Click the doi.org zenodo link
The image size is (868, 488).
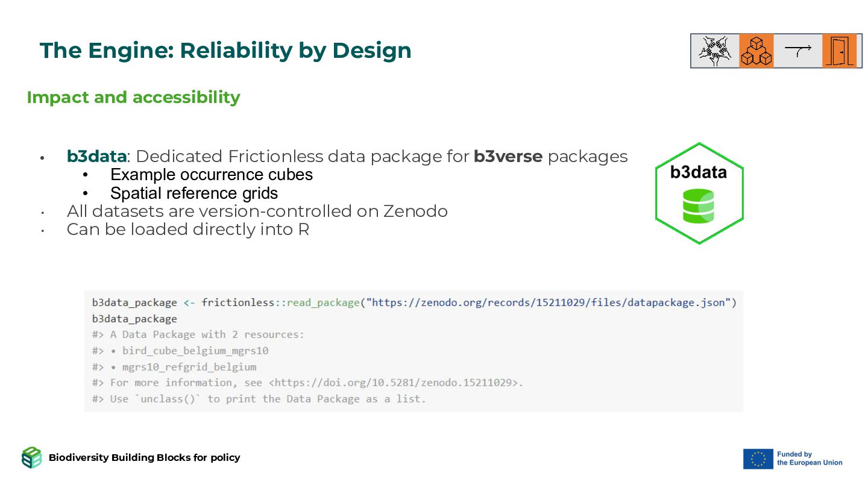[394, 383]
